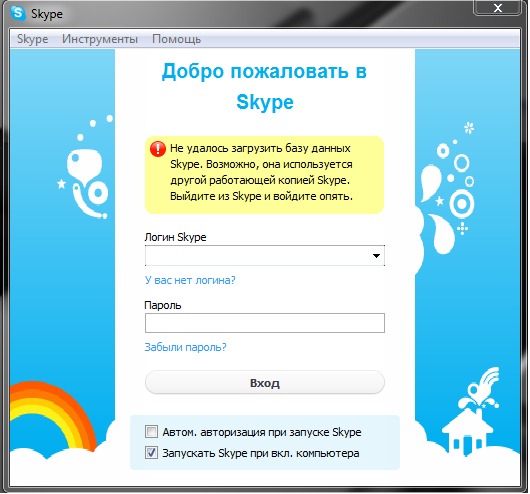The height and width of the screenshot is (494, 530).
Task: Open the Skype menu in menu bar
Action: click(x=32, y=39)
